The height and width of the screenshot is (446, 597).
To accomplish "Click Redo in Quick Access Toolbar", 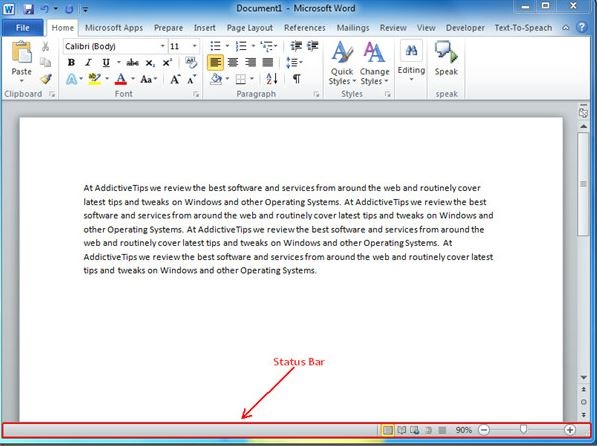I will click(x=69, y=9).
